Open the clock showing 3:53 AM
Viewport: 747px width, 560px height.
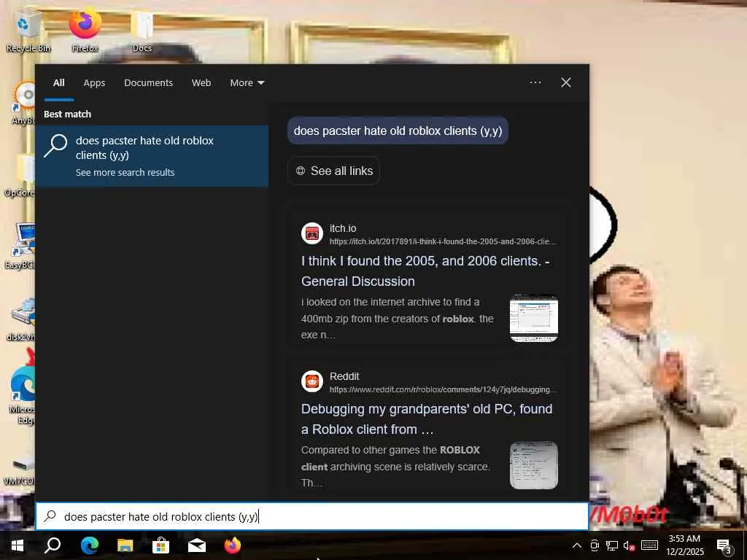coord(684,545)
